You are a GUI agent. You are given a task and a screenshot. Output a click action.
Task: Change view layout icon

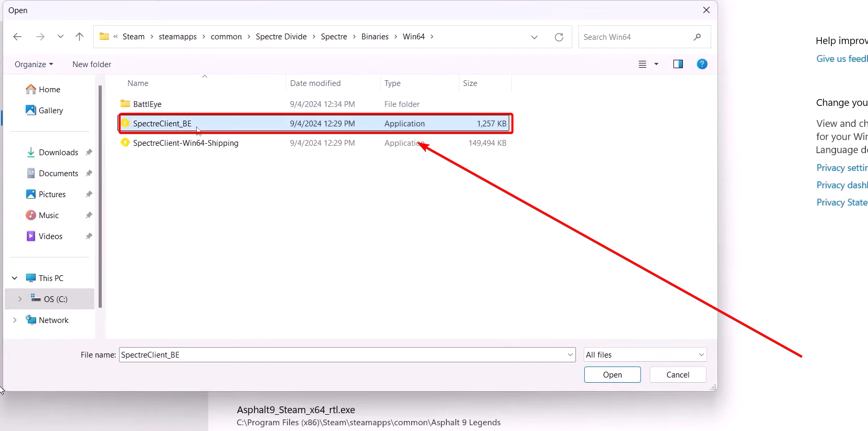(642, 64)
